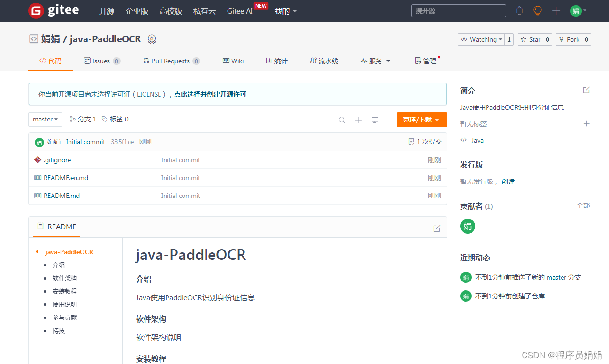The height and width of the screenshot is (364, 609).
Task: Jump to 参与贡献 in README outline
Action: [x=65, y=318]
